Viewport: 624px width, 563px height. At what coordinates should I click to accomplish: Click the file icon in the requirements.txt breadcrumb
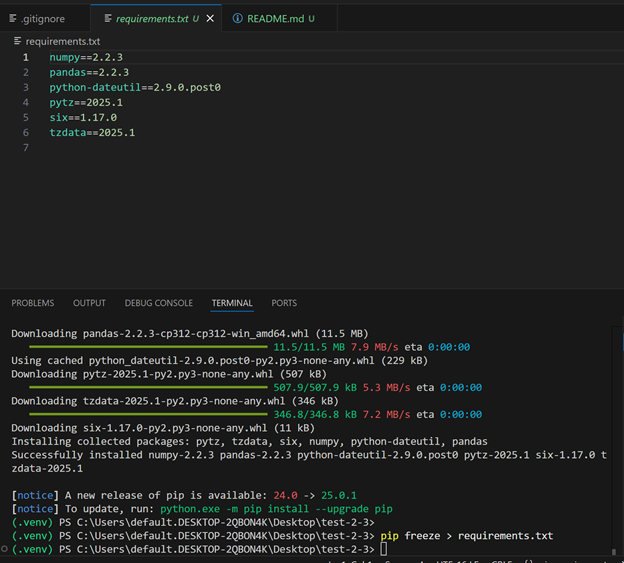pyautogui.click(x=17, y=41)
